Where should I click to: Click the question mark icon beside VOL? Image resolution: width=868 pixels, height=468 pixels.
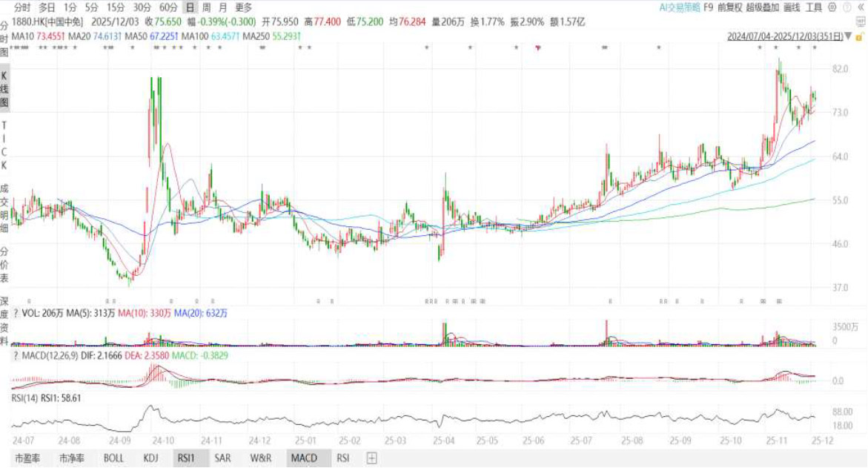[16, 314]
